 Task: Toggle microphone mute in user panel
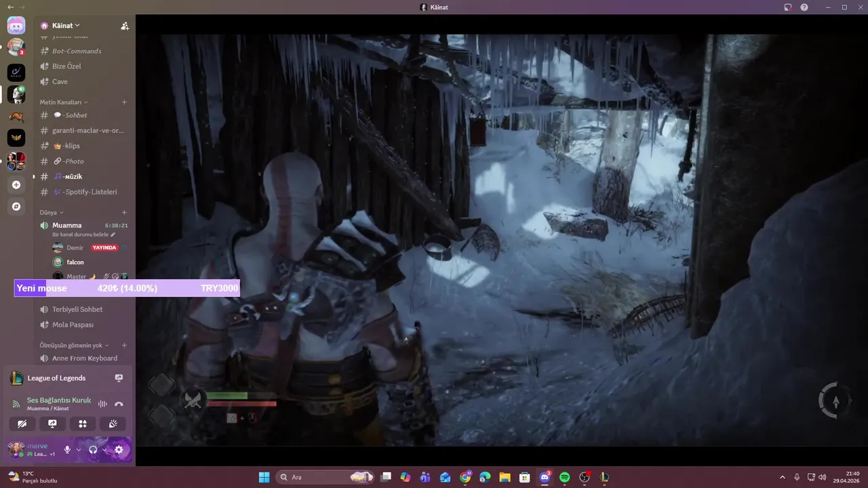pos(67,449)
